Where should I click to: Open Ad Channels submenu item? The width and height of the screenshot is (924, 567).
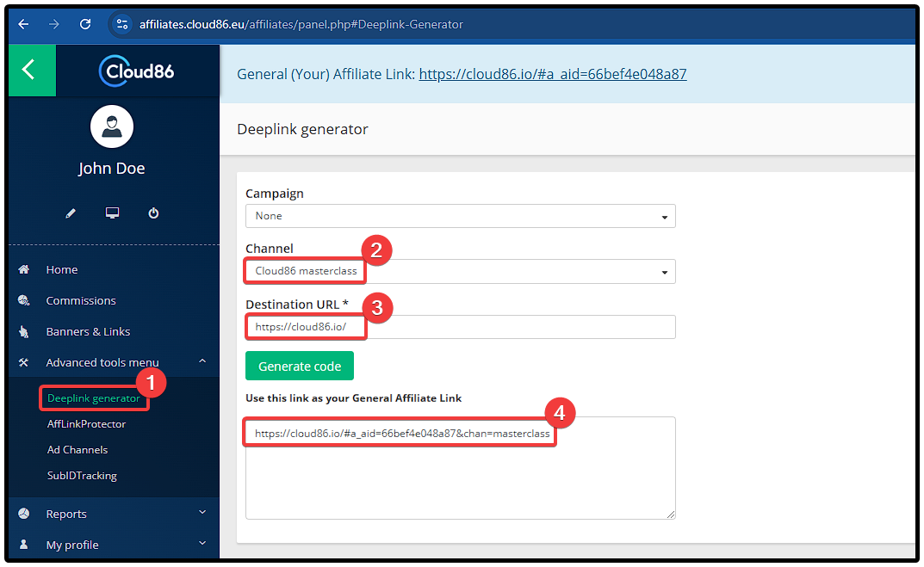coord(78,450)
